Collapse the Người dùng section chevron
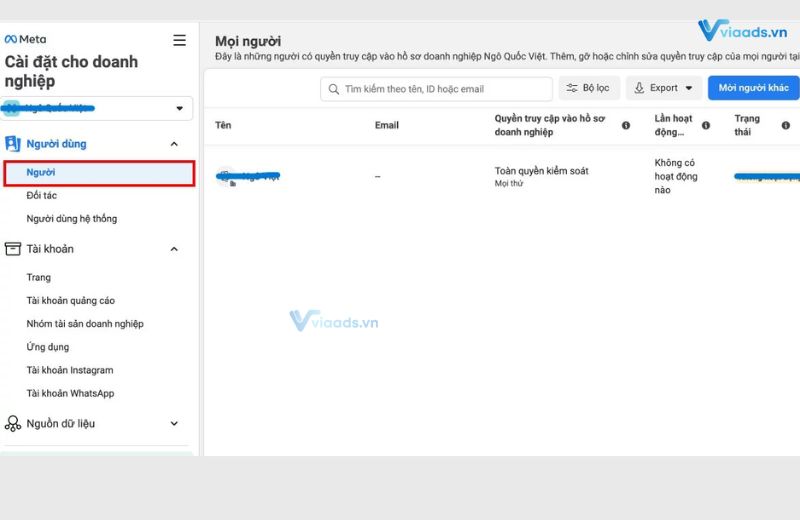Viewport: 800px width, 520px height. point(174,144)
